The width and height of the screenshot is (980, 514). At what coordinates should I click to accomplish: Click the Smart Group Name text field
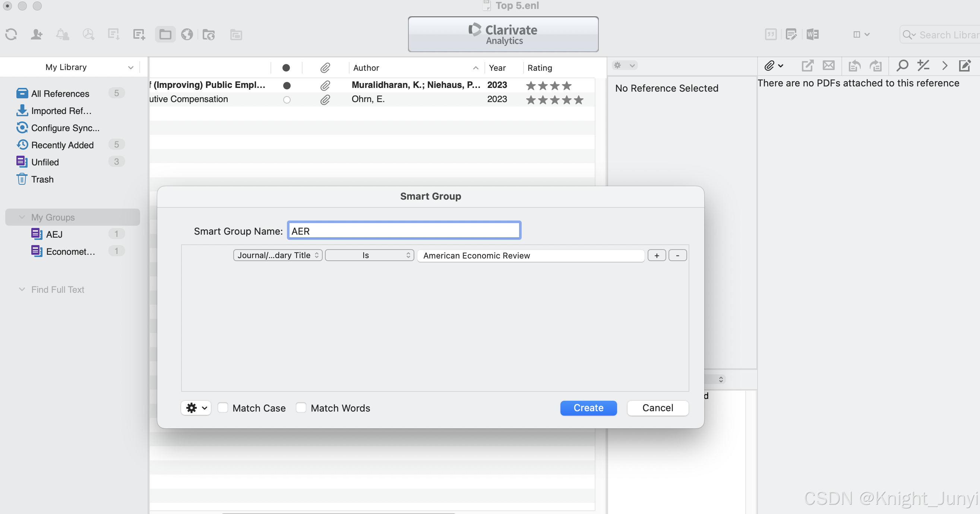click(404, 231)
